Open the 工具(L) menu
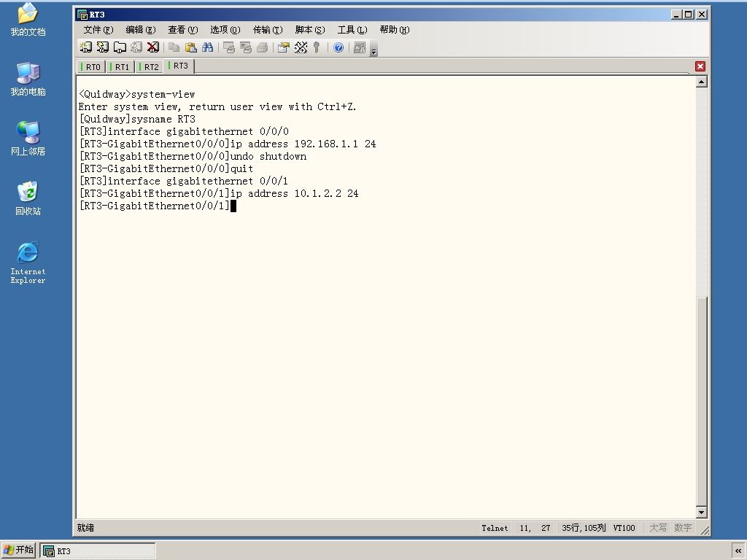This screenshot has width=747, height=560. [352, 29]
